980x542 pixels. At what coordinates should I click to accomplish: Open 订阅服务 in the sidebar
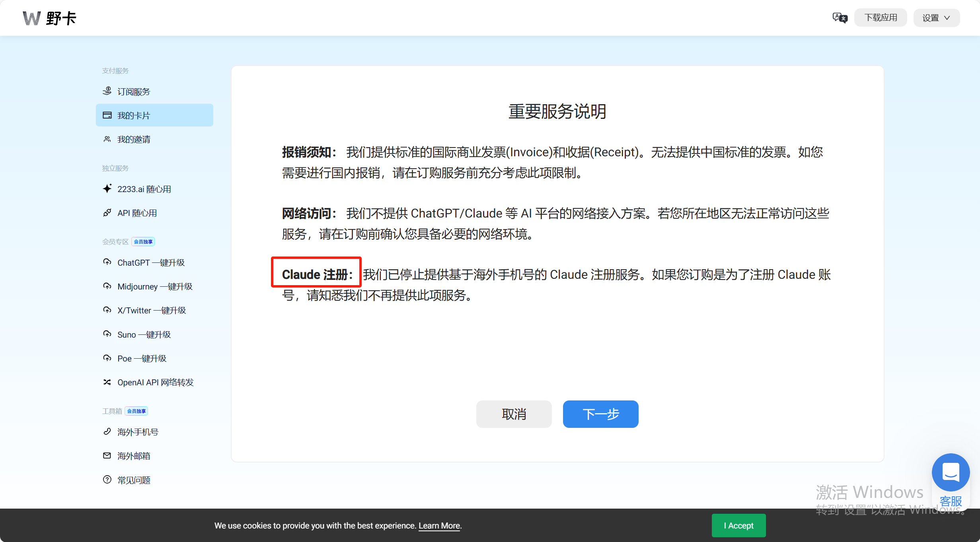134,92
